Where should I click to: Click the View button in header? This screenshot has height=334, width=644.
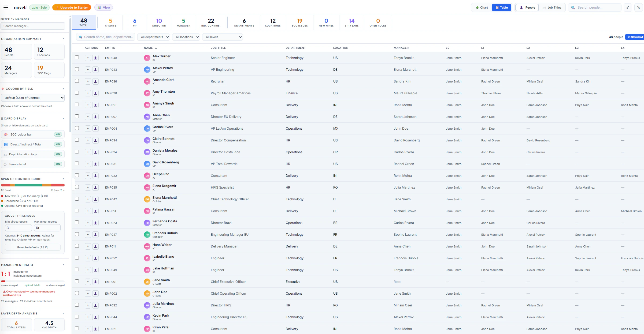click(x=104, y=7)
